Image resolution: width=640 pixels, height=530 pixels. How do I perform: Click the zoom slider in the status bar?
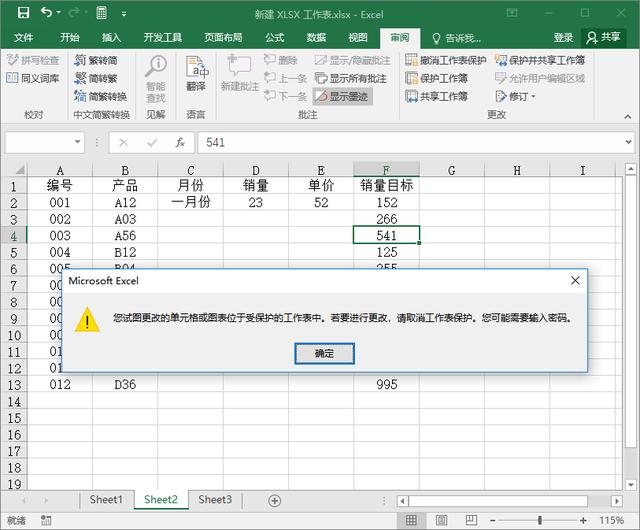(540, 520)
